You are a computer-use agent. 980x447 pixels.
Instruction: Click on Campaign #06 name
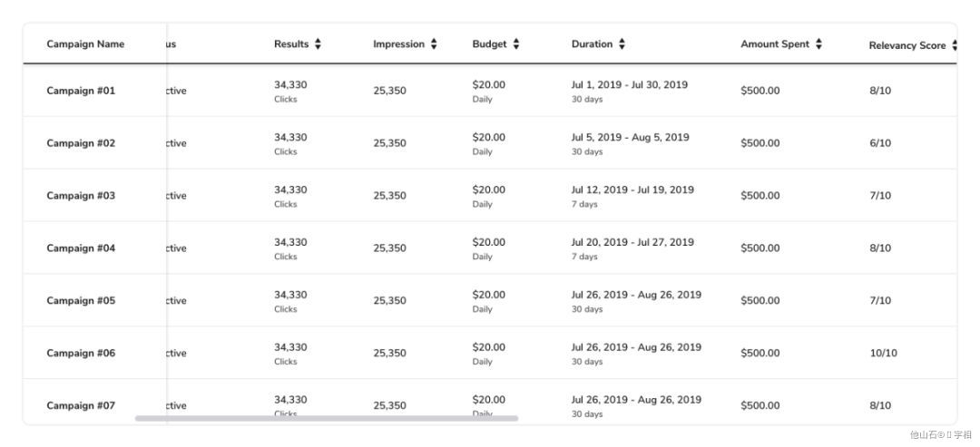pyautogui.click(x=82, y=353)
